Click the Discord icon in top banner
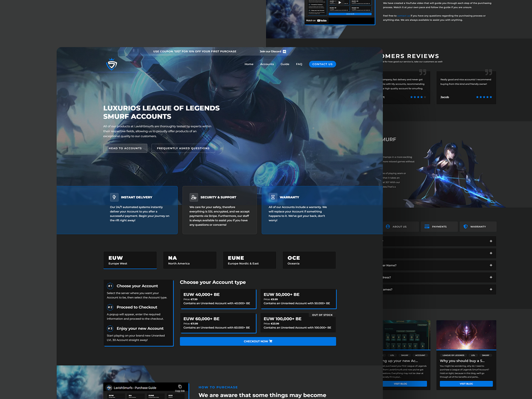 coord(285,51)
